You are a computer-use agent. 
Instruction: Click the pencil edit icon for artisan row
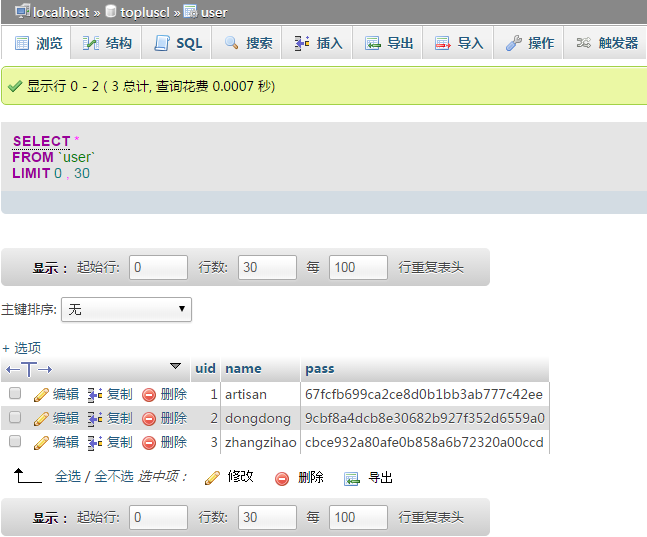tap(41, 395)
